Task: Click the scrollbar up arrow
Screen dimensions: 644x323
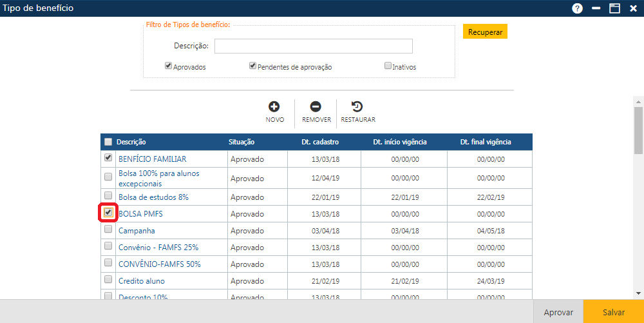Action: click(x=638, y=102)
